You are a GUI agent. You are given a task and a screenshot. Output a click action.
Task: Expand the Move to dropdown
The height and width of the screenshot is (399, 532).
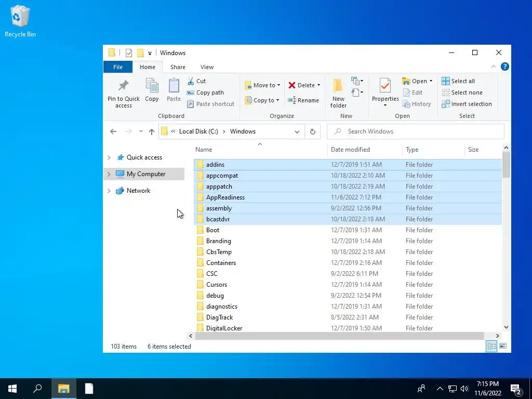[278, 85]
